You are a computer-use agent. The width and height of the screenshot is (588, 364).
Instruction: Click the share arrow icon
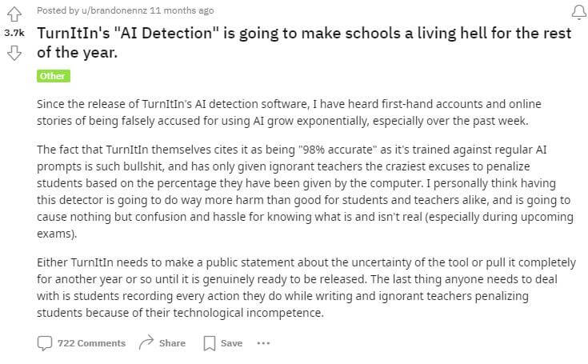(146, 343)
